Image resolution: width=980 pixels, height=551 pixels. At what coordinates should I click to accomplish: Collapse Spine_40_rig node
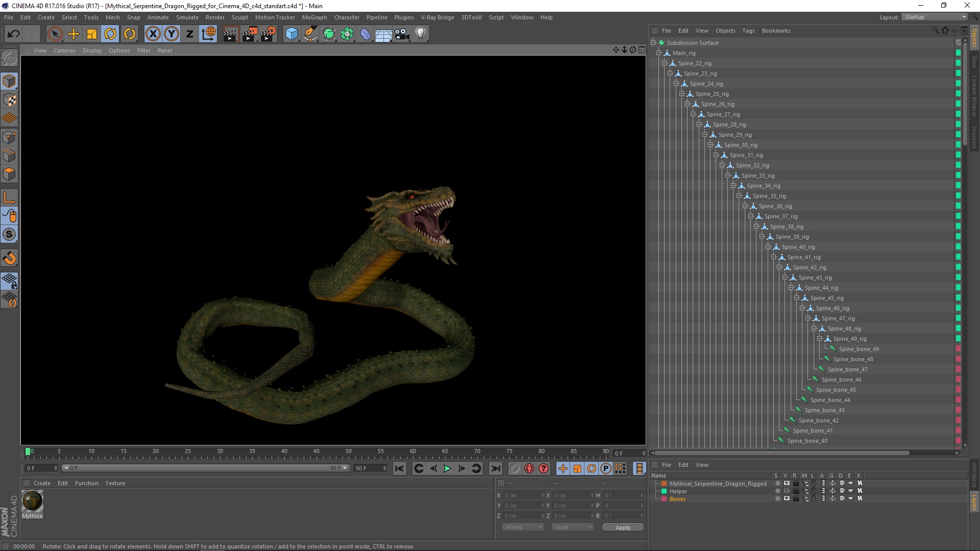(x=768, y=247)
